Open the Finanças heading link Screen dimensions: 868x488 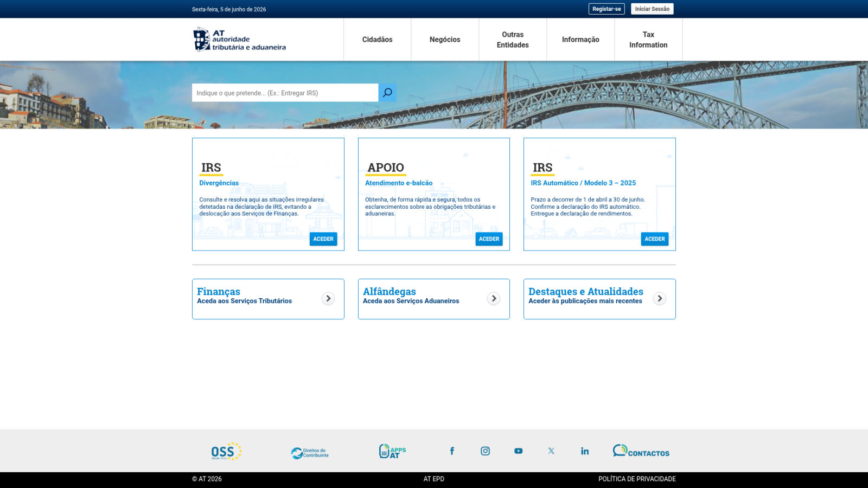tap(219, 292)
